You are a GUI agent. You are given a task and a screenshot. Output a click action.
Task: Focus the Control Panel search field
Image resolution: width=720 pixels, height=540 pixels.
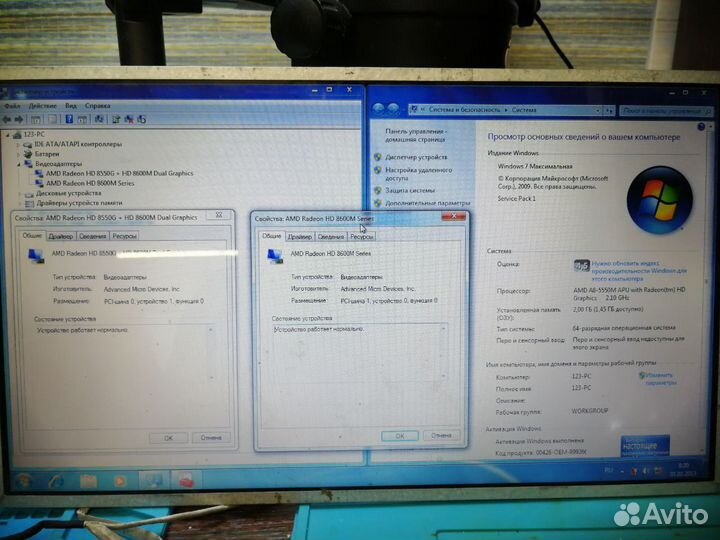coord(665,111)
